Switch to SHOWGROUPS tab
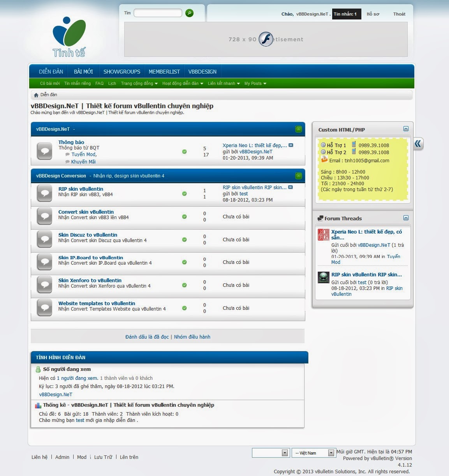 click(122, 72)
